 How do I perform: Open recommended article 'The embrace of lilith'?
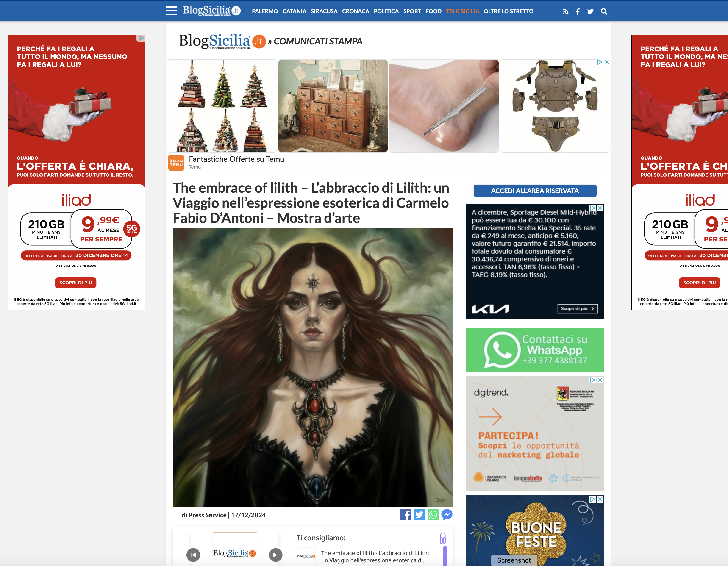(375, 557)
